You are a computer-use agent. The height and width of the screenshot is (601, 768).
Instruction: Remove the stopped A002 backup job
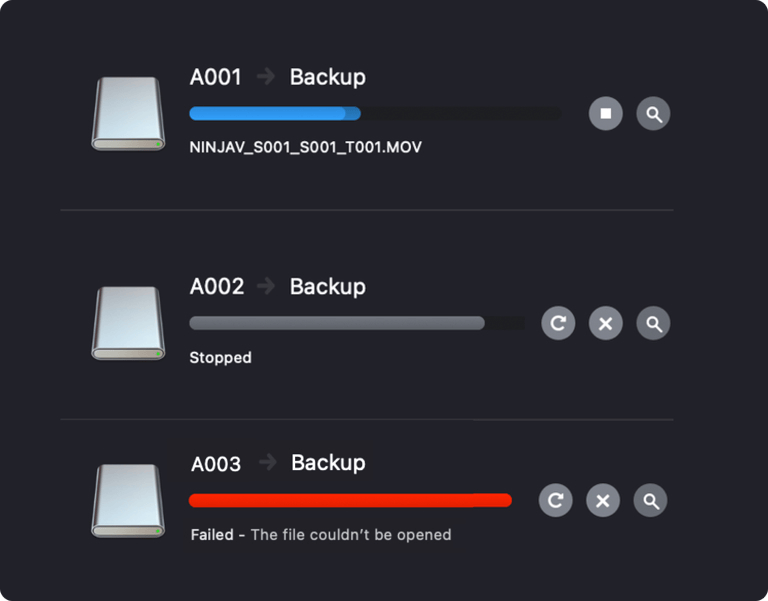click(x=605, y=323)
